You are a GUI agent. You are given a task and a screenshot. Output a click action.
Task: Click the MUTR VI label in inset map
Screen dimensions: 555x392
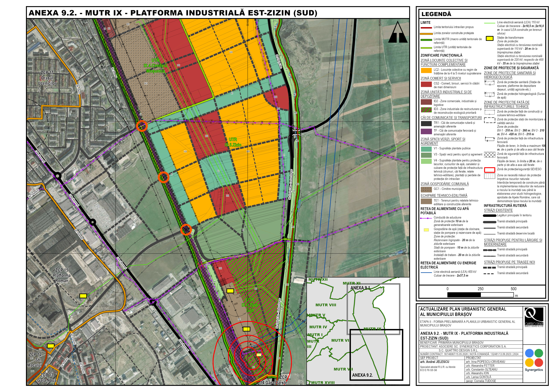340,340
